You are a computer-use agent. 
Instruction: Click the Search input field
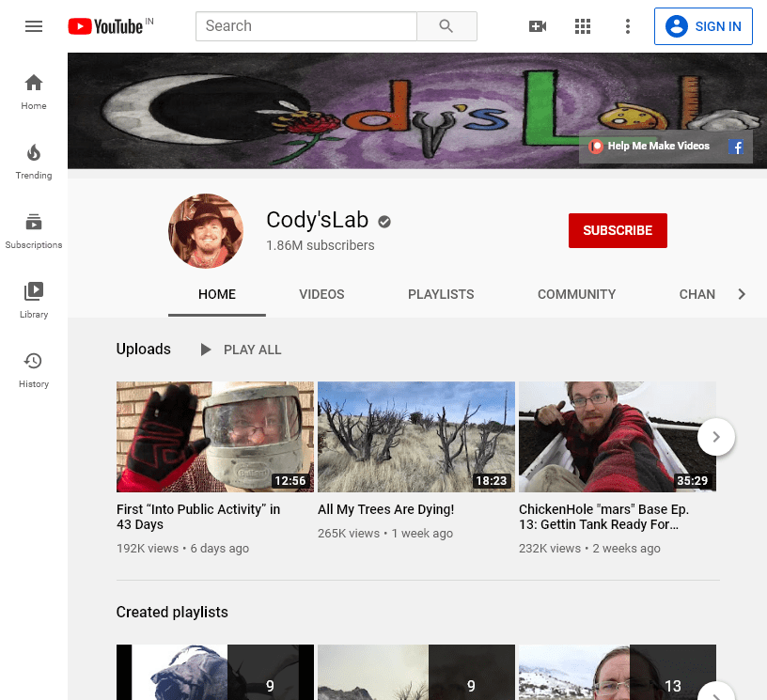(306, 26)
